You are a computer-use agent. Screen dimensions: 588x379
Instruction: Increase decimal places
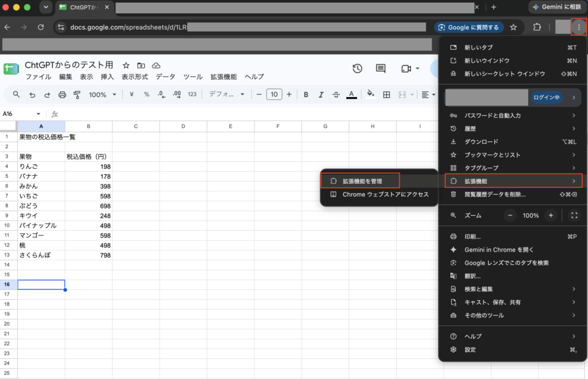[177, 95]
